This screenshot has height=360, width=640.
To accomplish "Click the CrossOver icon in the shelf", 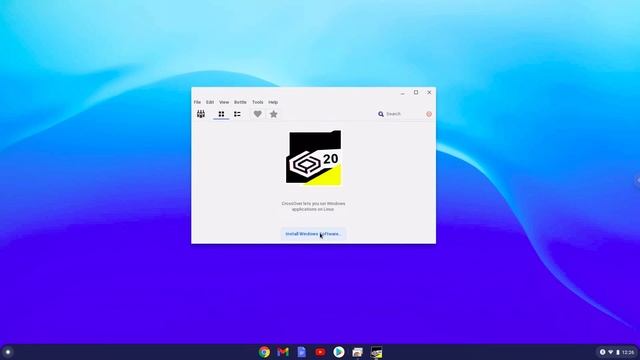I will [376, 352].
